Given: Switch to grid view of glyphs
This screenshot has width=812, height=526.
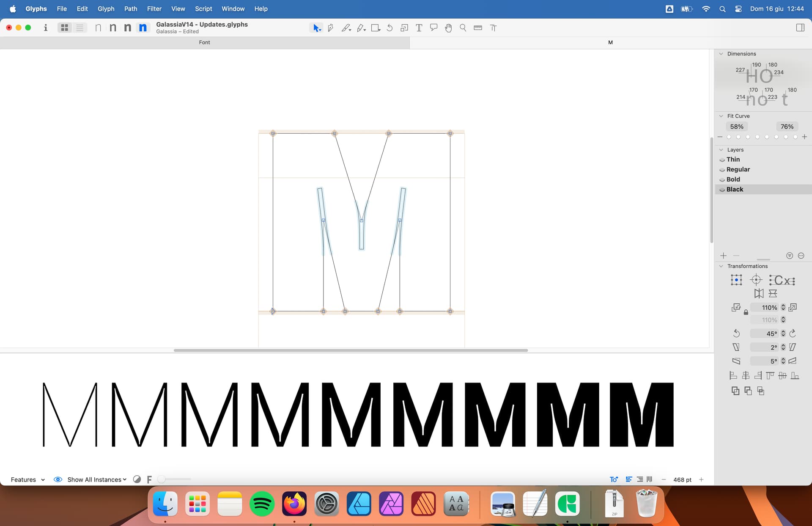Looking at the screenshot, I should (x=65, y=28).
